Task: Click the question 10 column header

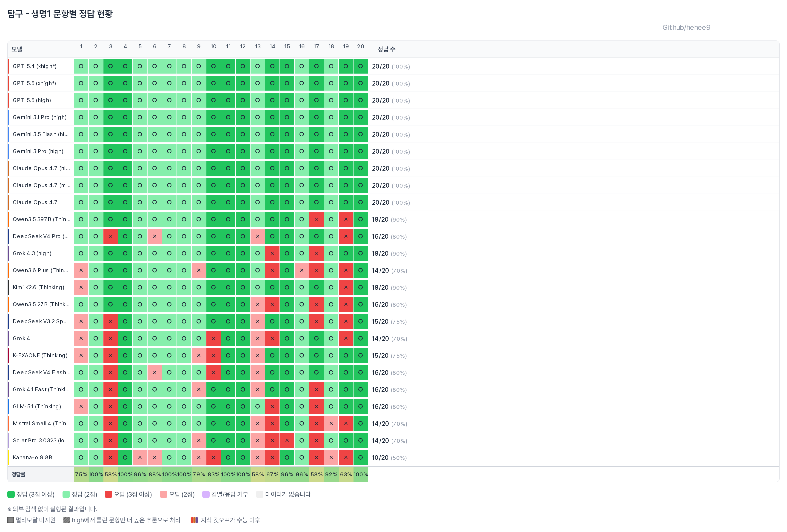Action: pos(213,46)
